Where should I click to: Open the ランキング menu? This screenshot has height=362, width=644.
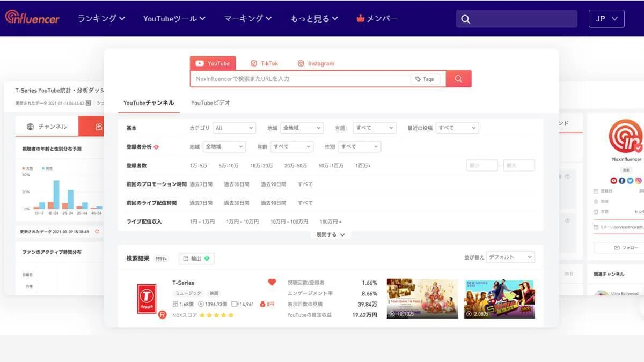[x=101, y=18]
